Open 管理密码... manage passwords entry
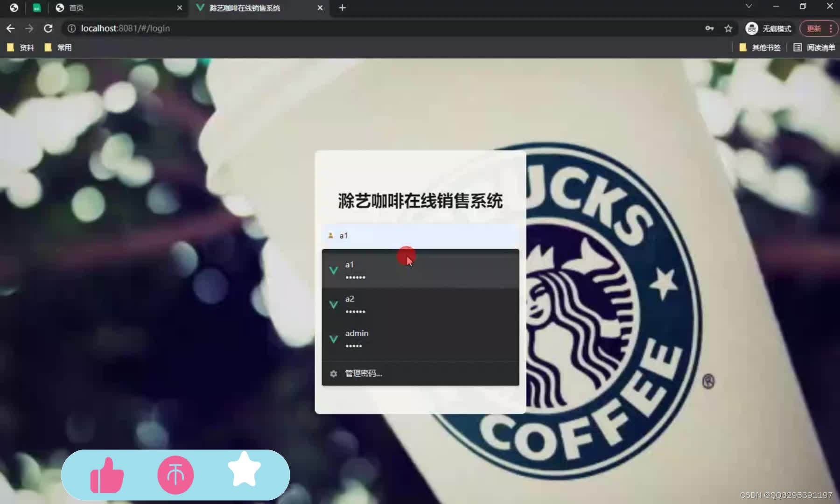Image resolution: width=840 pixels, height=504 pixels. click(420, 373)
